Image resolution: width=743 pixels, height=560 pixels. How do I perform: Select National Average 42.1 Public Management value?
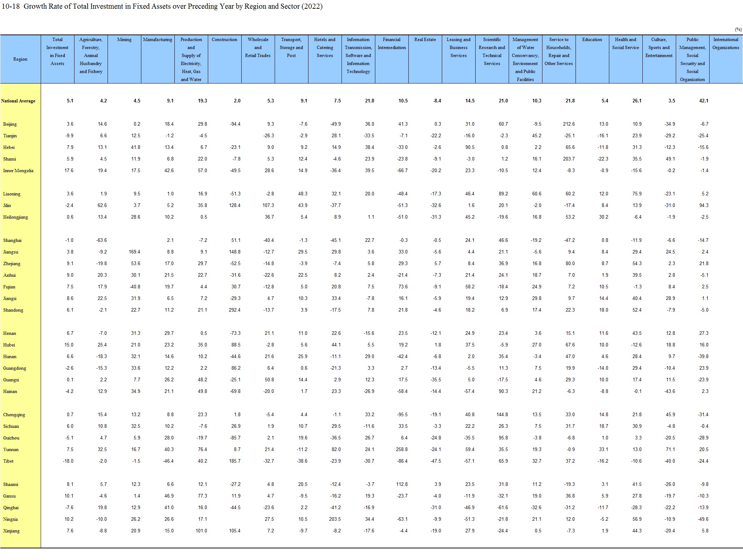tap(704, 101)
